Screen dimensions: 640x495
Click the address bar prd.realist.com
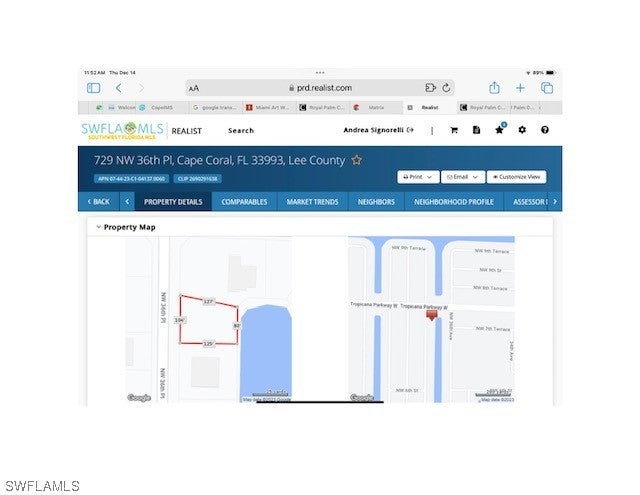[x=320, y=88]
